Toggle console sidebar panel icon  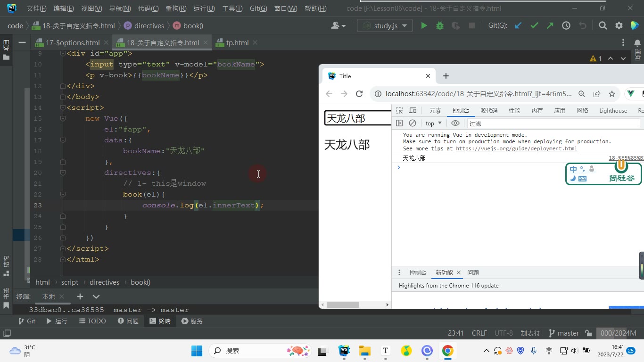tap(399, 123)
